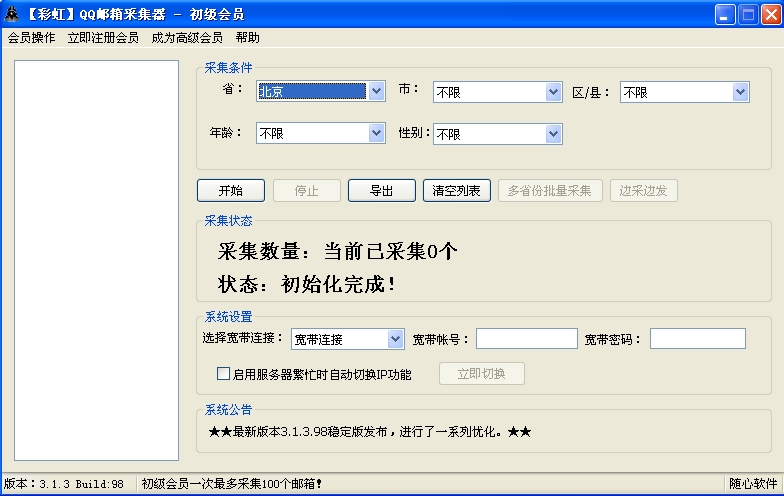Open the 立即注册会员 menu
The image size is (784, 496).
pyautogui.click(x=103, y=38)
